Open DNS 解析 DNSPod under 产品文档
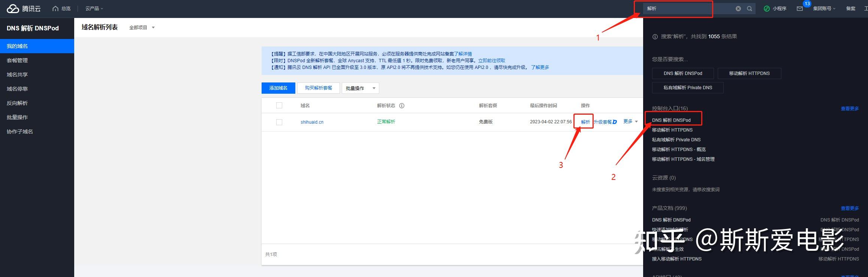The image size is (868, 277). [671, 220]
